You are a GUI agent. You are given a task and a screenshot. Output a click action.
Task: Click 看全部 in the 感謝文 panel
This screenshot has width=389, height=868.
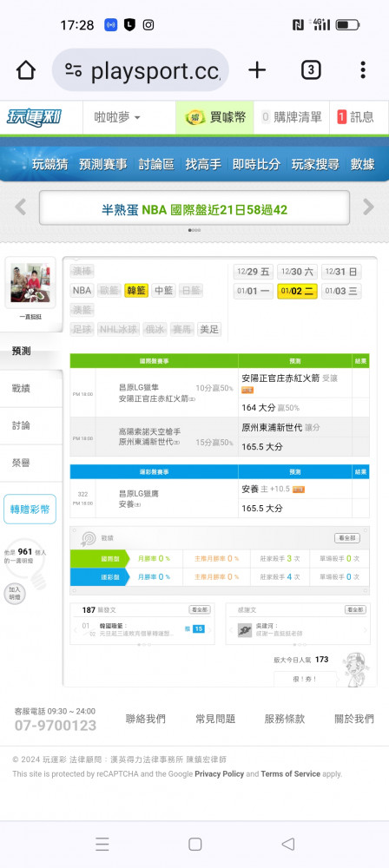[x=355, y=609]
